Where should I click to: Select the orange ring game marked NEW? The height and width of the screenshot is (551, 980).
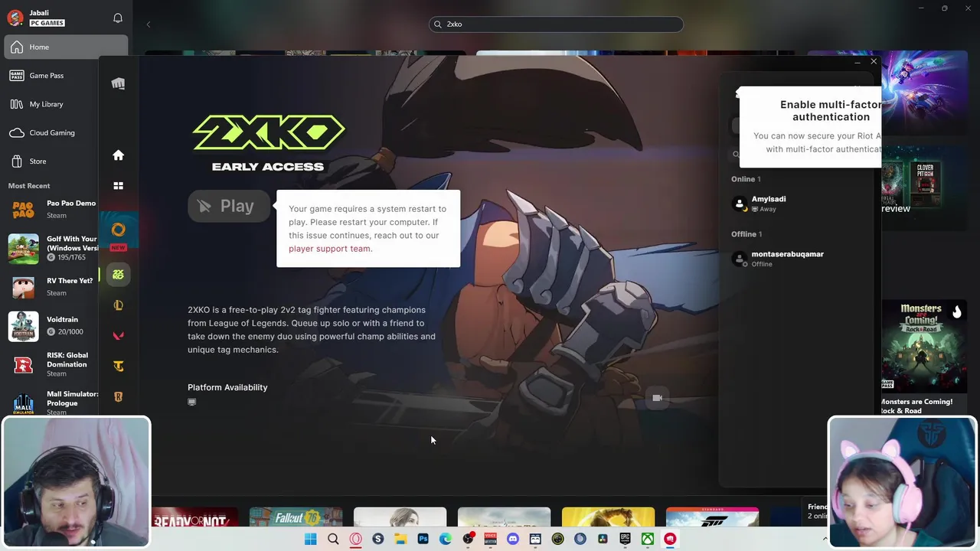pos(118,230)
